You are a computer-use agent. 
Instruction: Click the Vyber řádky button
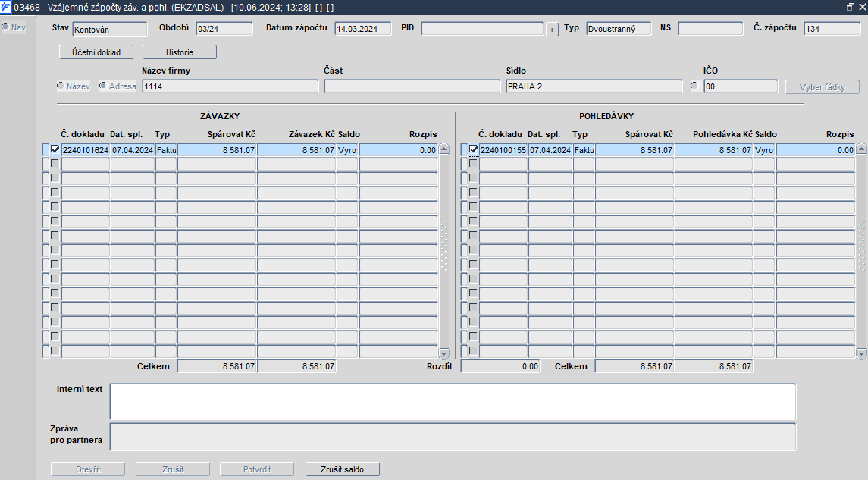822,87
